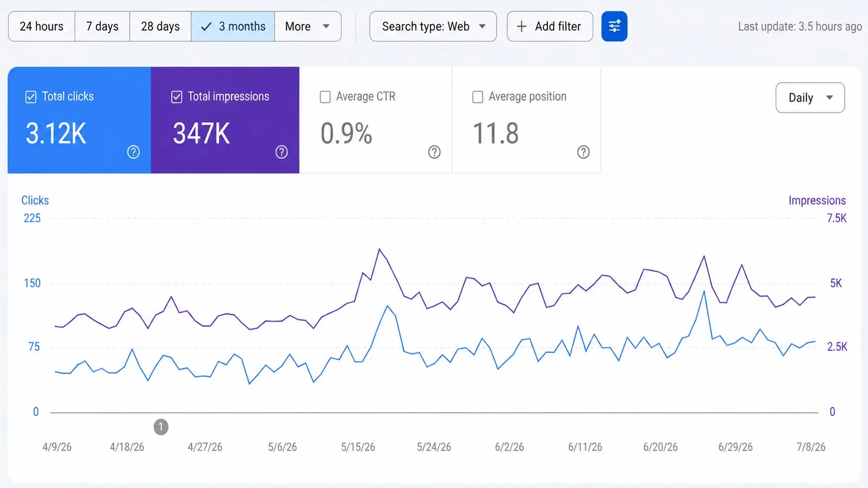Click the 5K impressions axis value
868x488 pixels.
pyautogui.click(x=836, y=283)
